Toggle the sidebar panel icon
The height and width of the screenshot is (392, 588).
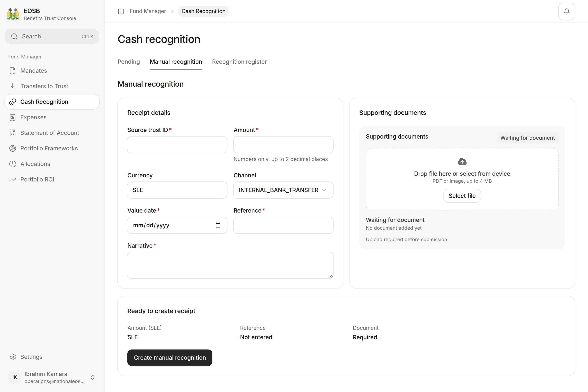pos(121,11)
